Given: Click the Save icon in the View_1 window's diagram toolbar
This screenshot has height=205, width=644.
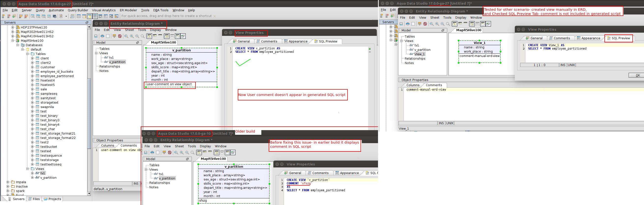Looking at the screenshot, I should [401, 24].
